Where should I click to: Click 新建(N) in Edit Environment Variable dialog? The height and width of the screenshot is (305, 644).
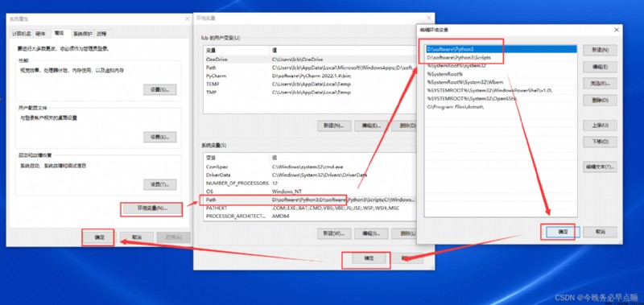pyautogui.click(x=600, y=50)
